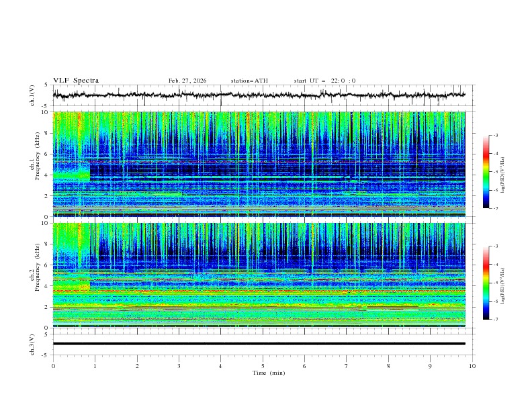The height and width of the screenshot is (411, 532).
Task: Click tick label "9" on the Time axis
Action: pos(430,366)
